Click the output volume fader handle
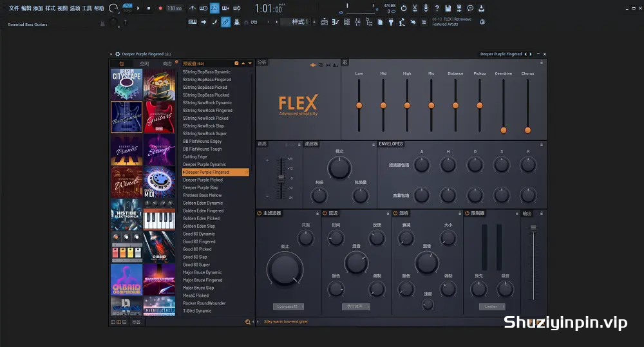 click(533, 228)
